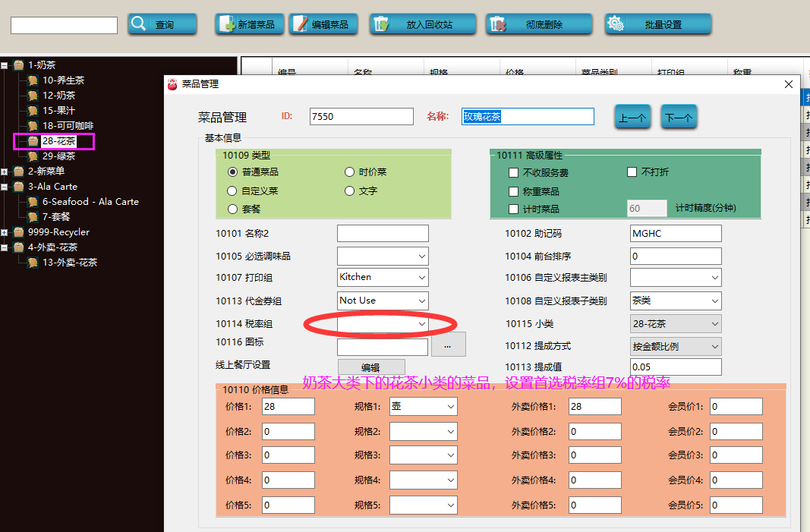This screenshot has width=810, height=532.
Task: Open 批量设置 batch settings
Action: [x=658, y=24]
